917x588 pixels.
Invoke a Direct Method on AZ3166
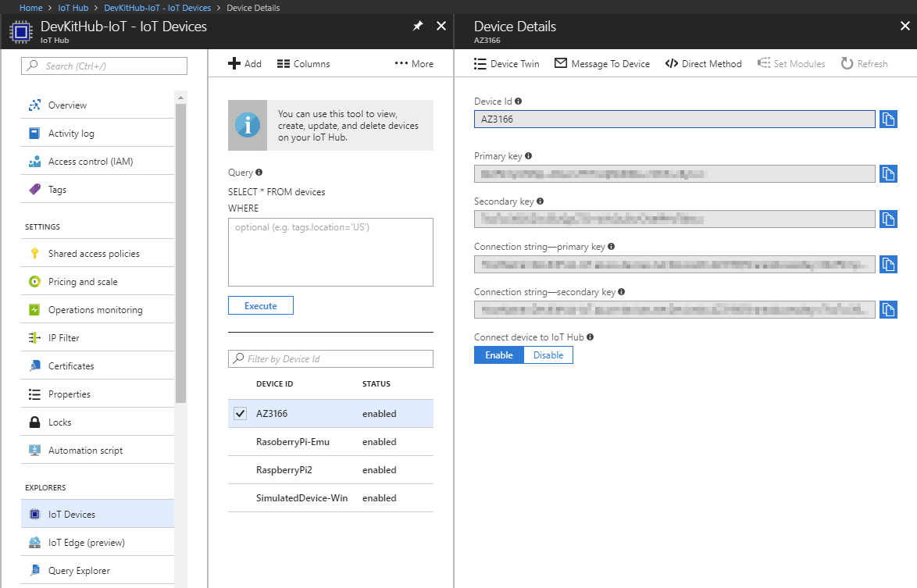point(702,63)
